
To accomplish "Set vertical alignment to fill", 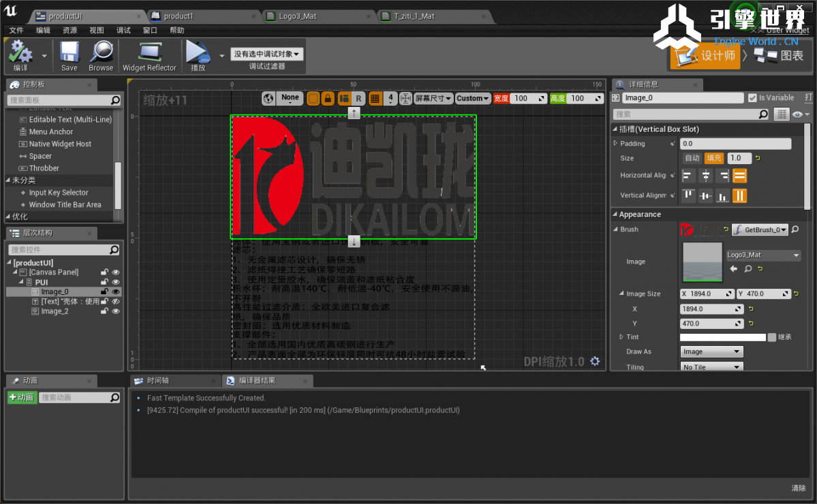I will click(740, 195).
